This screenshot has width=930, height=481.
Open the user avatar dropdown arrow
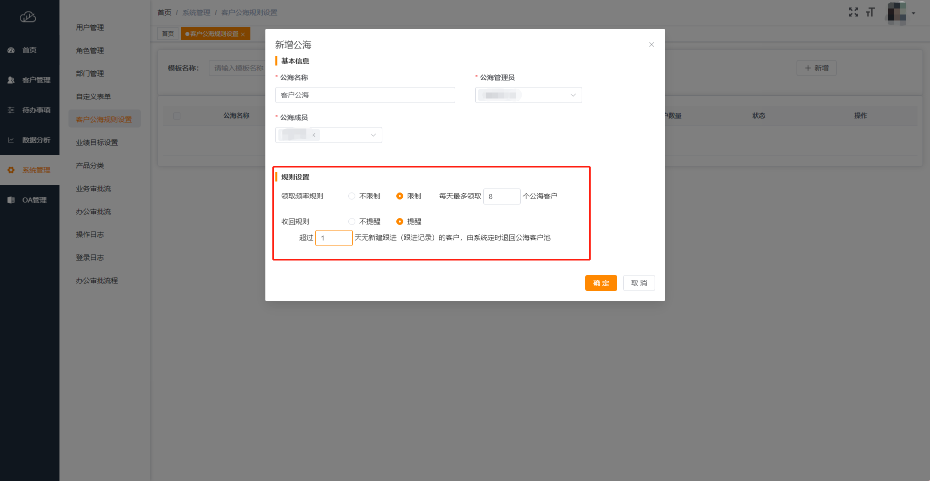point(913,13)
